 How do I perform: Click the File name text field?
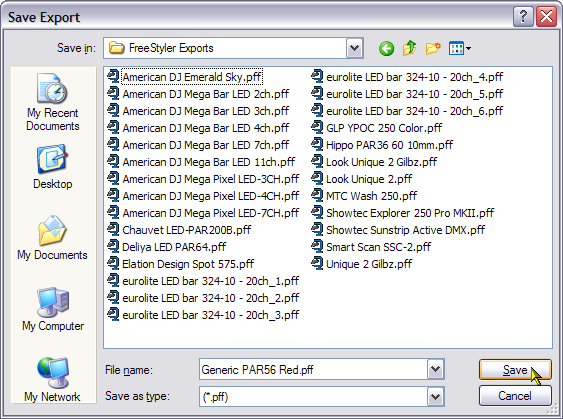coord(313,369)
